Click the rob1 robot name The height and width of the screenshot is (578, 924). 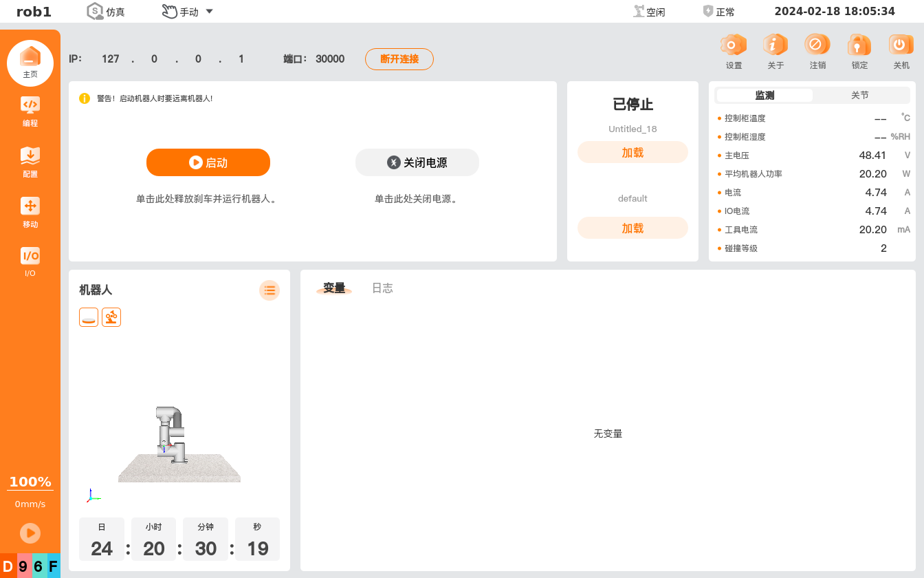click(34, 12)
